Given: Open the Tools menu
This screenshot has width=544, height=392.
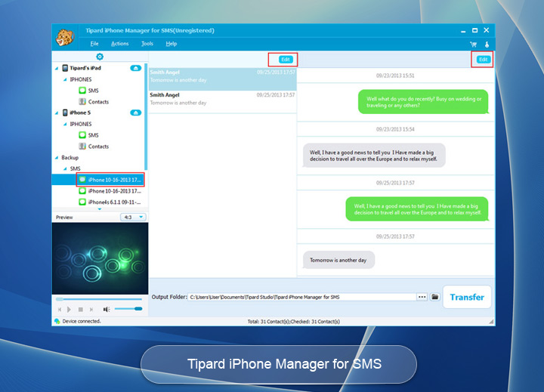Looking at the screenshot, I should click(147, 44).
